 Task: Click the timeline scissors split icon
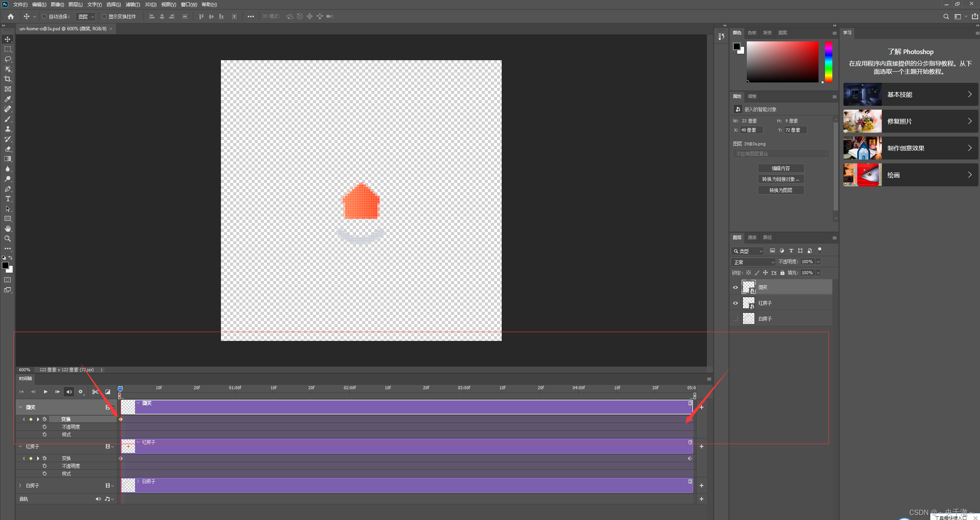tap(95, 392)
